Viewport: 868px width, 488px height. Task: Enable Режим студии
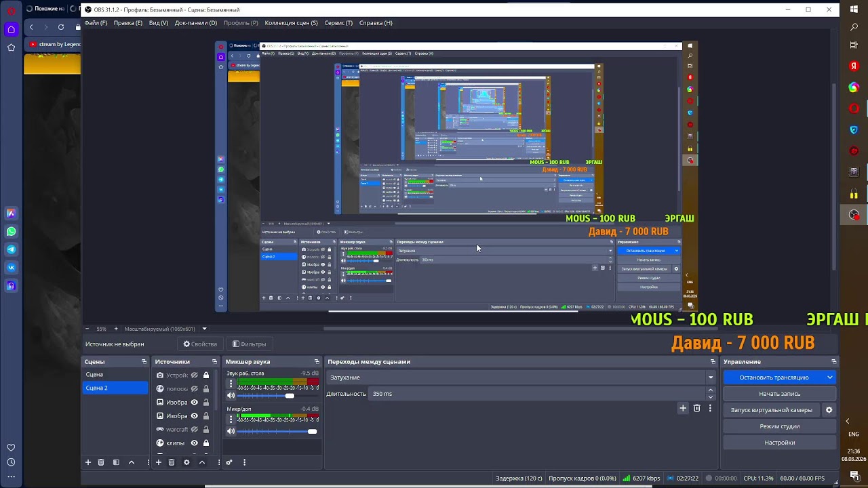click(780, 426)
